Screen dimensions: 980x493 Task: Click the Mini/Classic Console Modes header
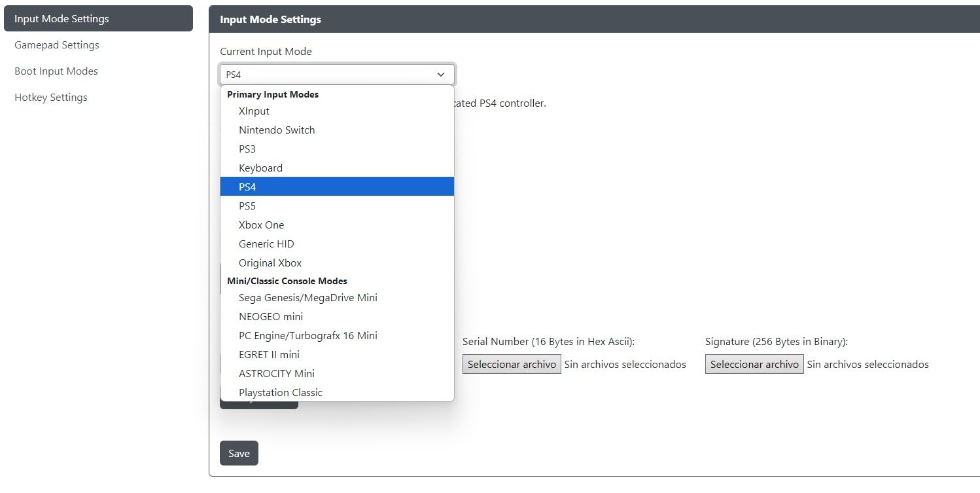(x=287, y=281)
